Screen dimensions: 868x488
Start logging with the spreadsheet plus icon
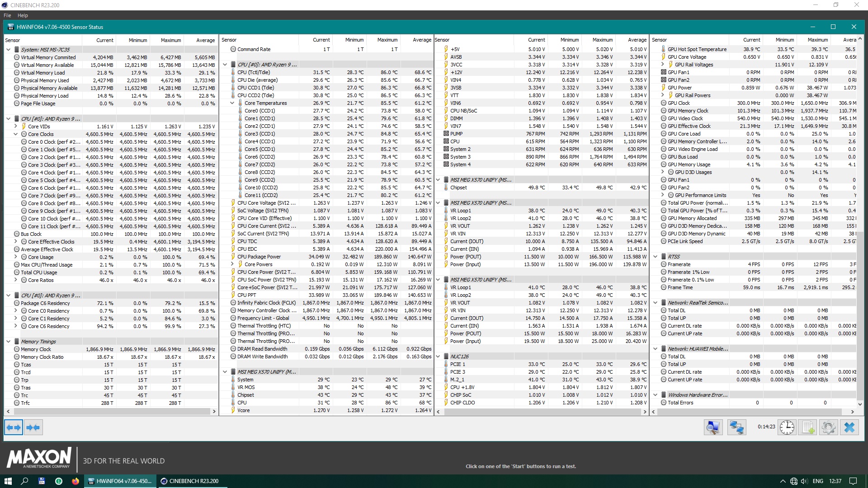click(808, 427)
